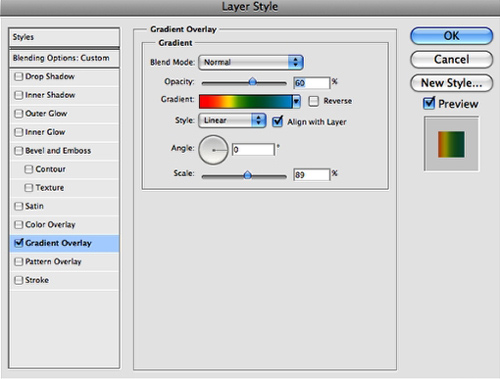Confirm with the OK button
The height and width of the screenshot is (379, 500).
click(x=451, y=36)
